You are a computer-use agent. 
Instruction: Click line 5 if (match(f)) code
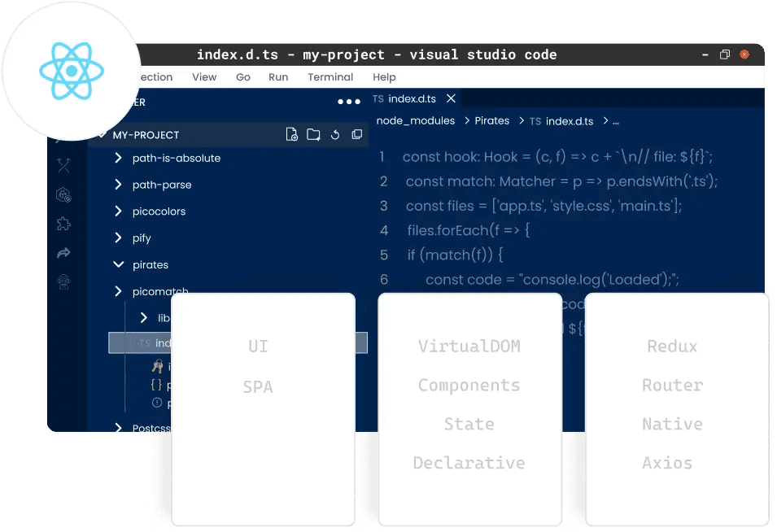(455, 255)
